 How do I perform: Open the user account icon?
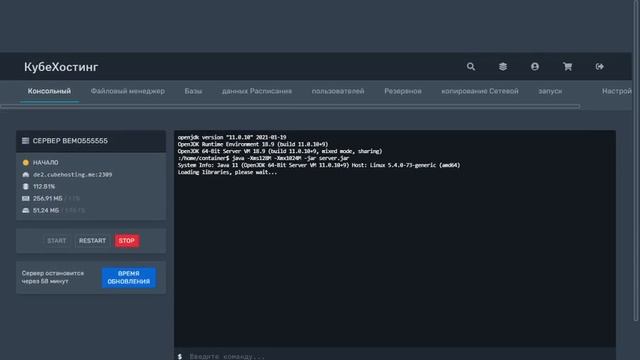pyautogui.click(x=535, y=67)
